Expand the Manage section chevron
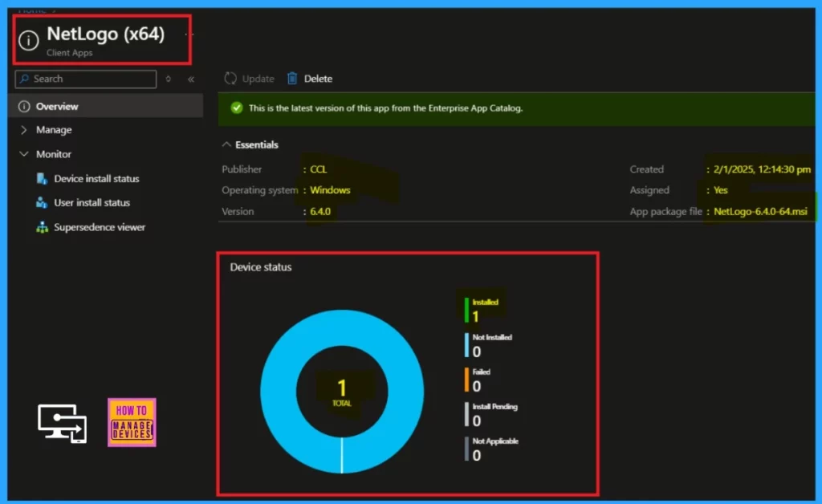 23,130
